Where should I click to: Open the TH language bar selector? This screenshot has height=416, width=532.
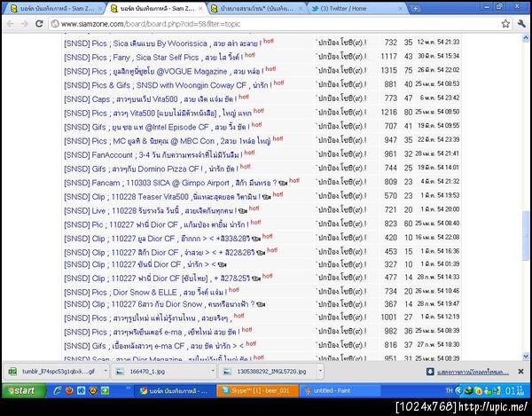click(450, 391)
